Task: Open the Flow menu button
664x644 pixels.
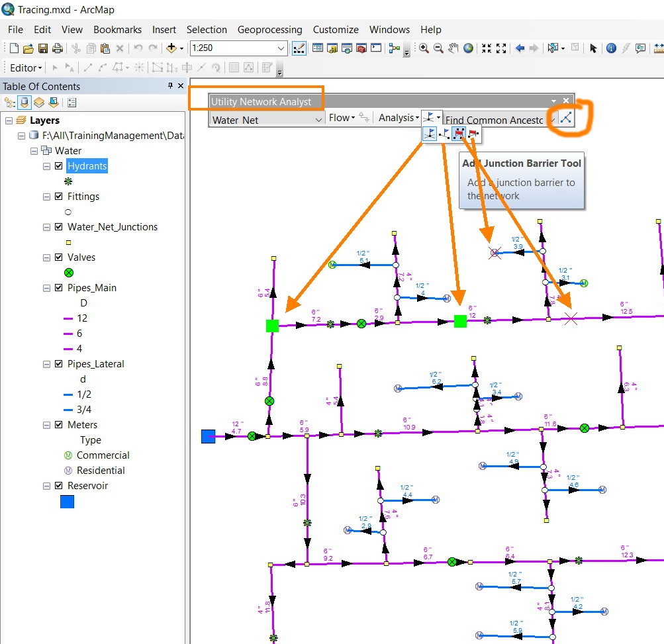Action: point(342,118)
